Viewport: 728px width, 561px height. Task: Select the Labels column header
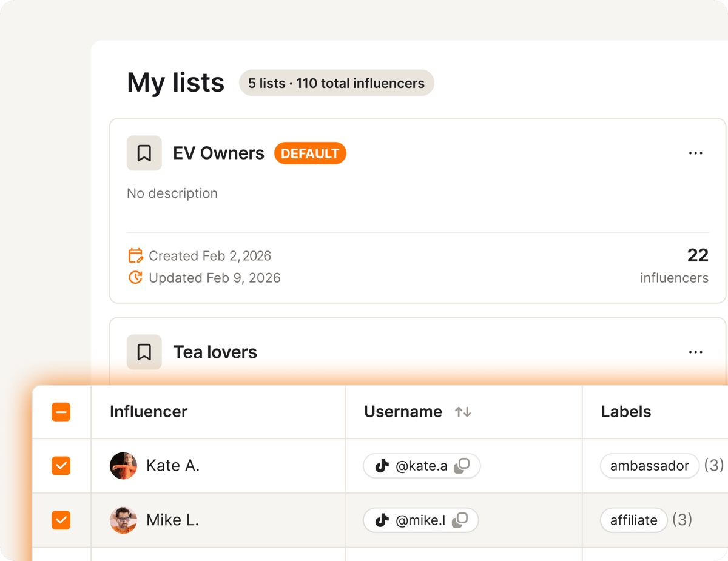[626, 412]
